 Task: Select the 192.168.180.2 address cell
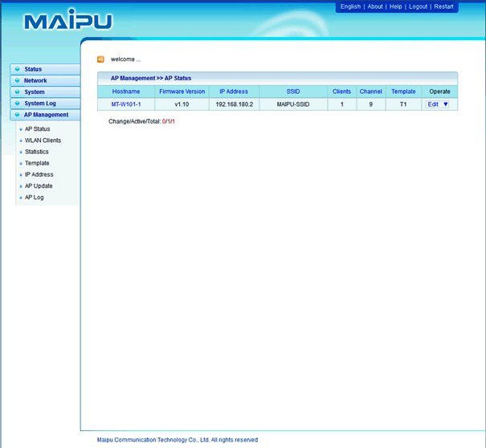click(x=235, y=104)
